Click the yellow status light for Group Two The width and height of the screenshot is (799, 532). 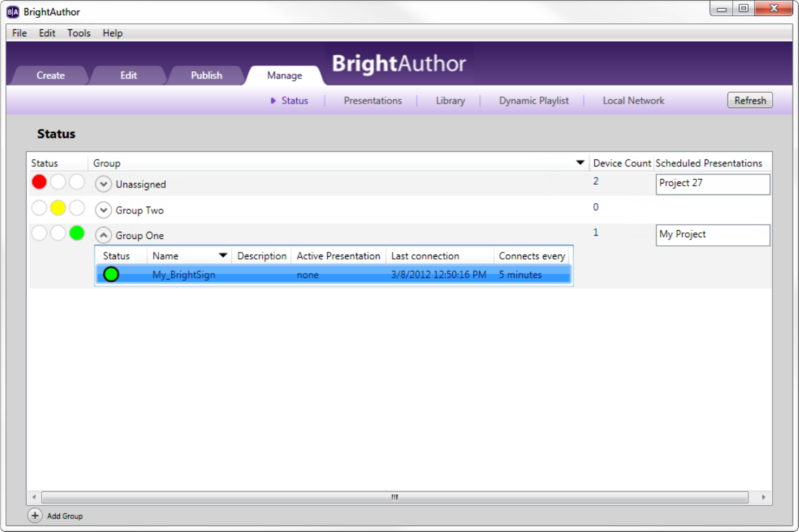[x=58, y=207]
